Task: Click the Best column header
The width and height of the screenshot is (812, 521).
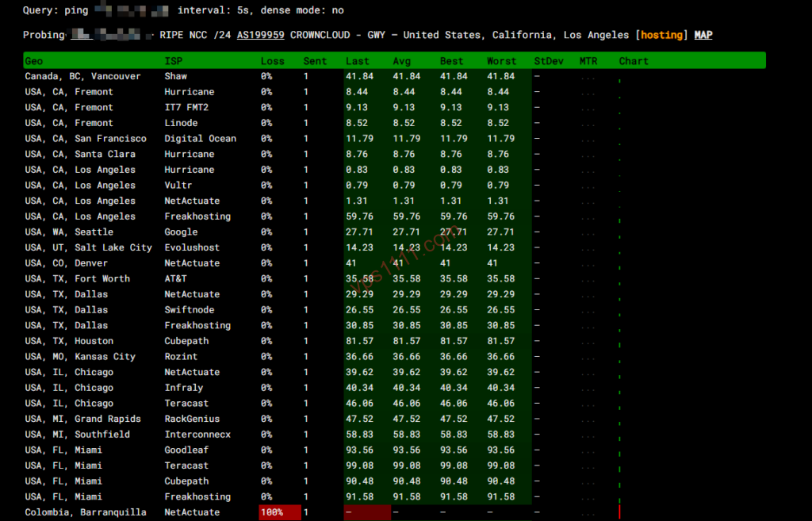Action: [451, 61]
